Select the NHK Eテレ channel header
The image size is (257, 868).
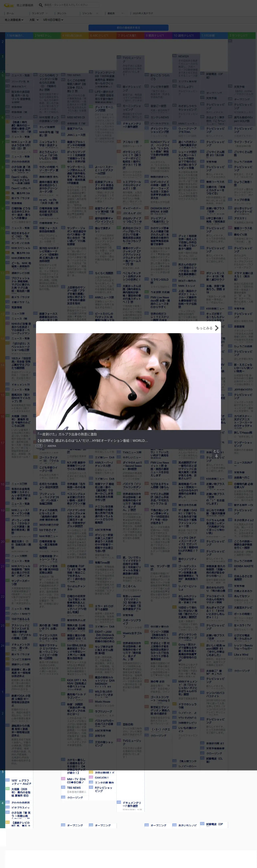click(47, 35)
